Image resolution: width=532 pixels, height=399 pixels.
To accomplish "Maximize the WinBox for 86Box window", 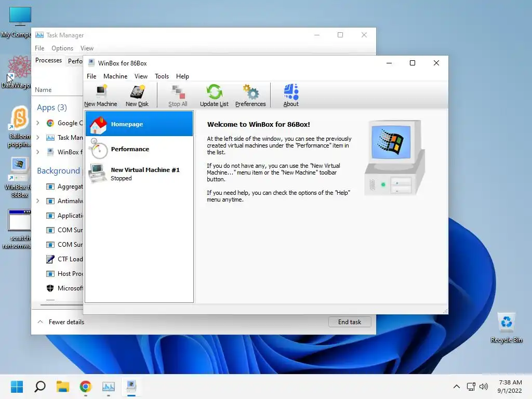I will [413, 63].
